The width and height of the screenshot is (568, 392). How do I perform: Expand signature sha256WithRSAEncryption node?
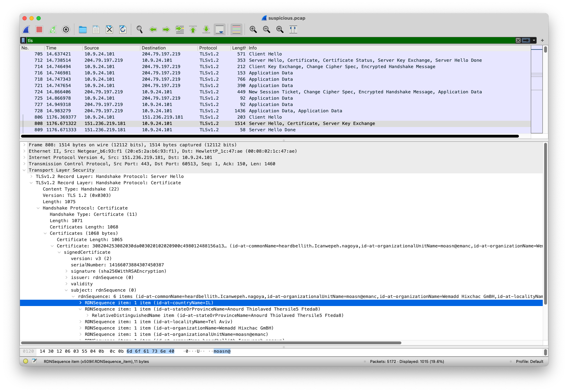(x=66, y=271)
